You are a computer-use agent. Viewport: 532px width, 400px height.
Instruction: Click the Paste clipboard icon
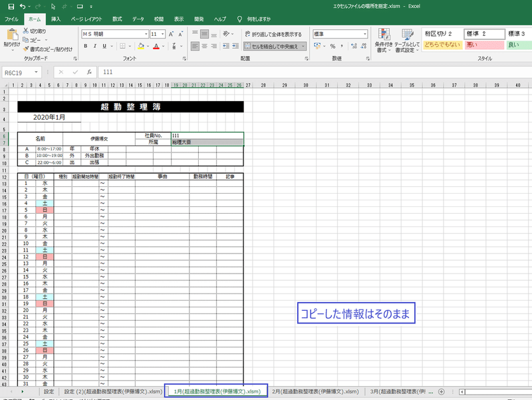tap(12, 35)
